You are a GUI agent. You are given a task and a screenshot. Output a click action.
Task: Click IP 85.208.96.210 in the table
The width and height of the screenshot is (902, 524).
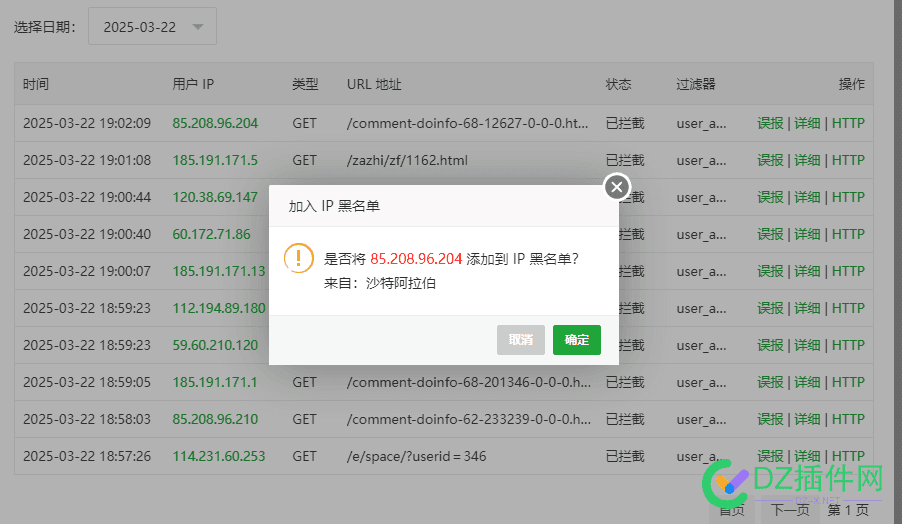pyautogui.click(x=215, y=419)
